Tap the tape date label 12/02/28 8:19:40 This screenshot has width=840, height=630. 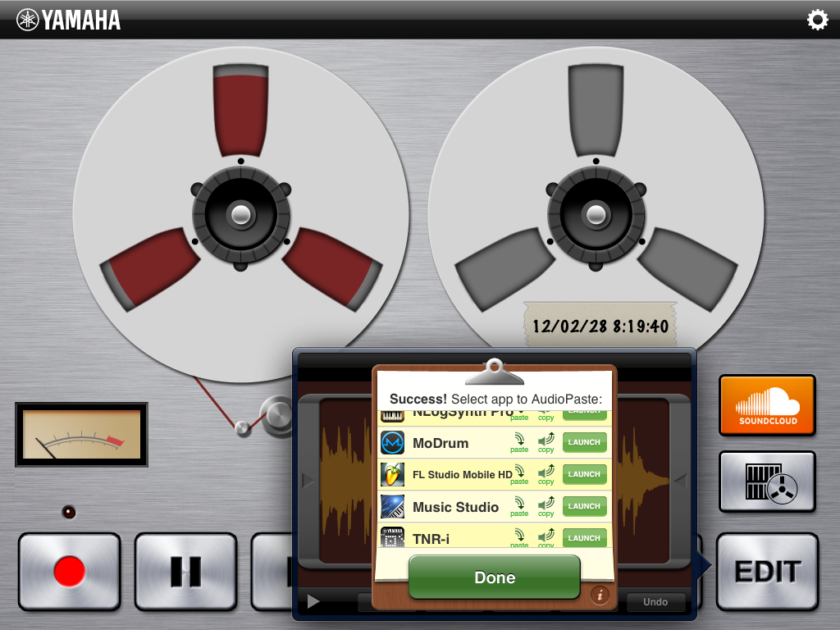[600, 325]
